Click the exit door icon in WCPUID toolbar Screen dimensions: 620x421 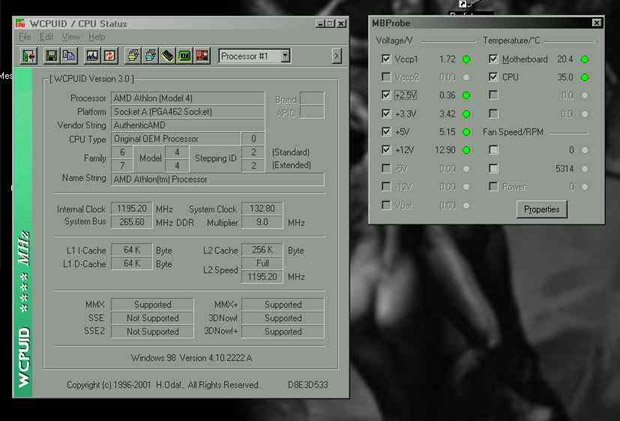[x=28, y=56]
